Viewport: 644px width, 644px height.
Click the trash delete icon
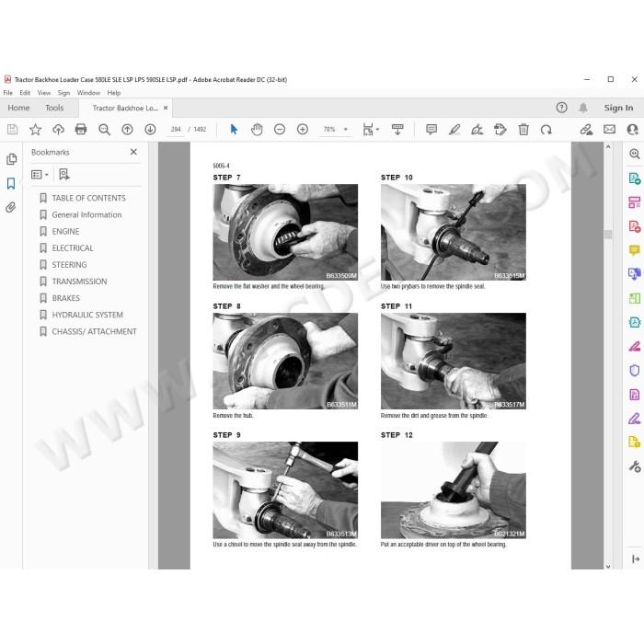click(x=523, y=130)
